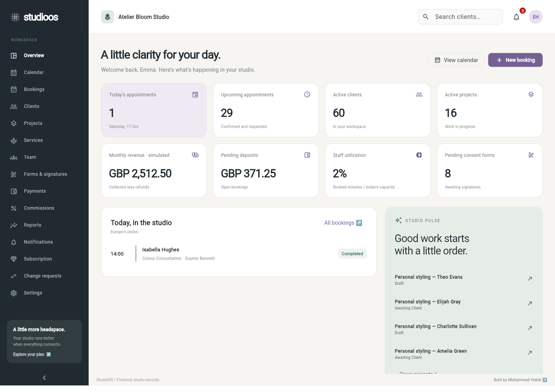Open the EH user avatar menu
Screen dimensions: 555x392
(x=536, y=17)
